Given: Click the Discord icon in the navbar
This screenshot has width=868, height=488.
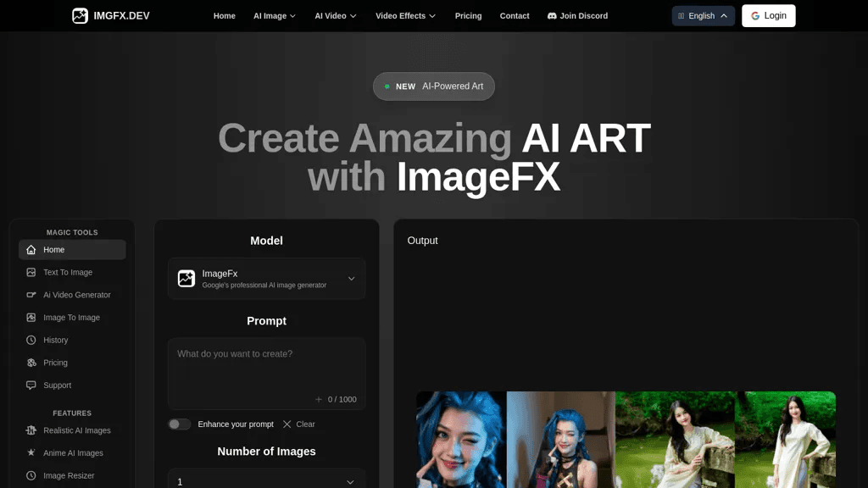Looking at the screenshot, I should point(552,16).
